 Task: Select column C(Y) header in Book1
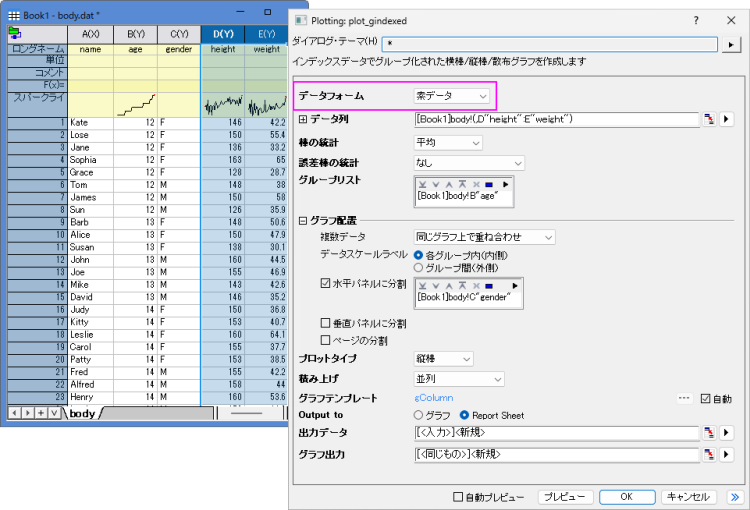pyautogui.click(x=179, y=34)
